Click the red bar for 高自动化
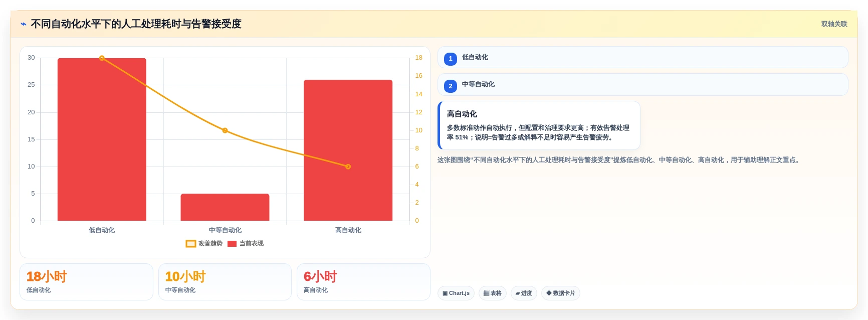The image size is (868, 320). click(x=348, y=150)
